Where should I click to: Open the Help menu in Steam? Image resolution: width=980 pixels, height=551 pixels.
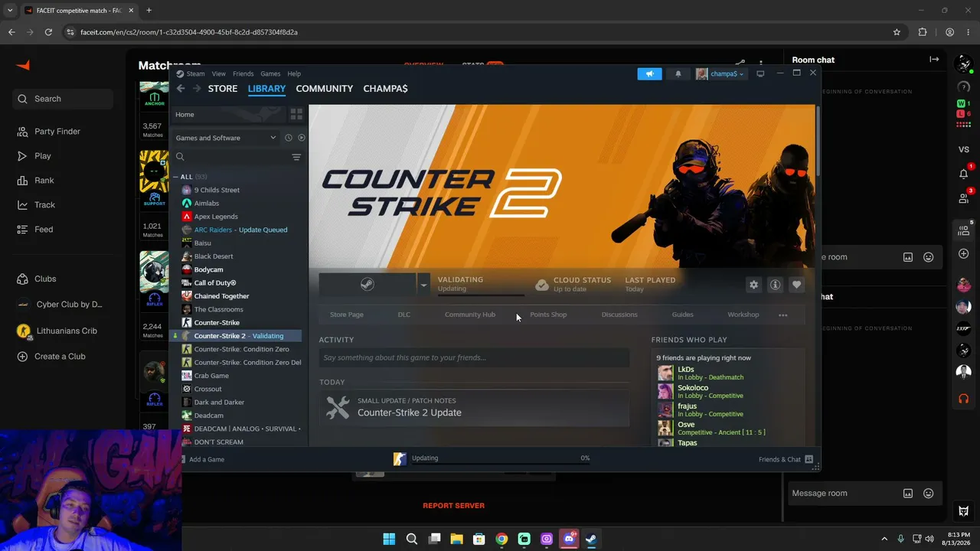tap(294, 73)
